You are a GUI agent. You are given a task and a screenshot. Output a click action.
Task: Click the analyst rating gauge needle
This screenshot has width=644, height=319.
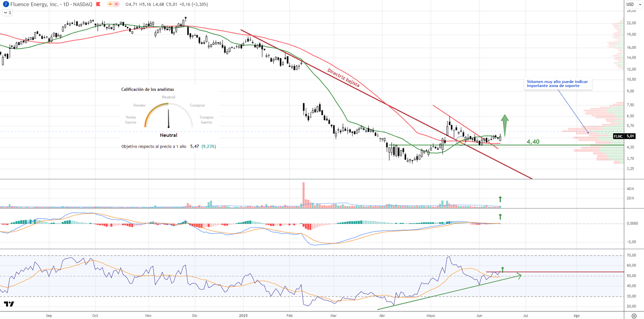(169, 118)
